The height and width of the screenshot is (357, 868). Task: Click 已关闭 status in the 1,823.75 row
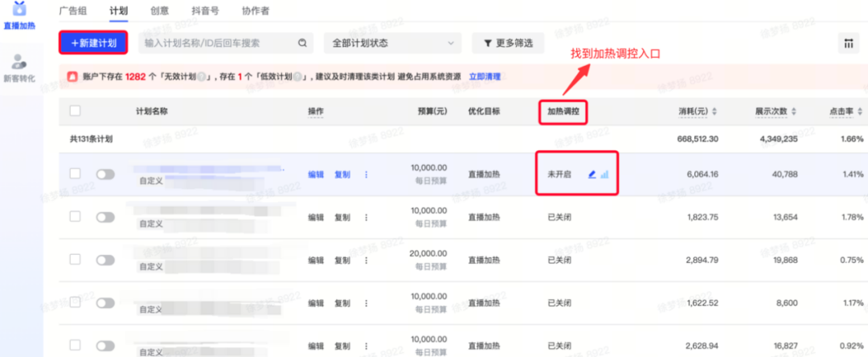pos(559,218)
